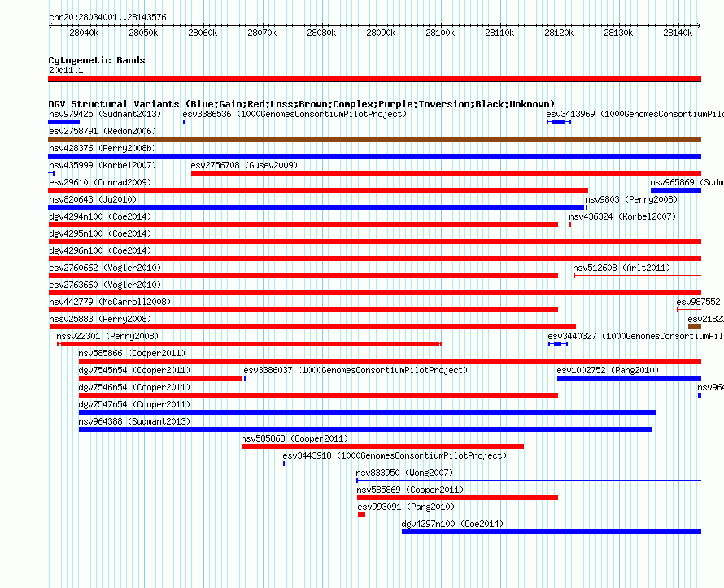Screen dimensions: 724x588
Task: Click the 28070k ruler tick label
Action: 262,33
